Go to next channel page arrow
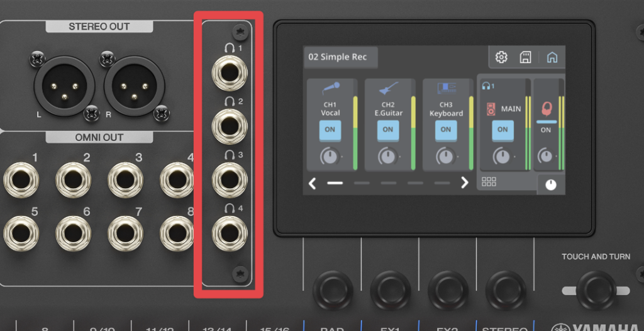This screenshot has height=331, width=644. (465, 183)
